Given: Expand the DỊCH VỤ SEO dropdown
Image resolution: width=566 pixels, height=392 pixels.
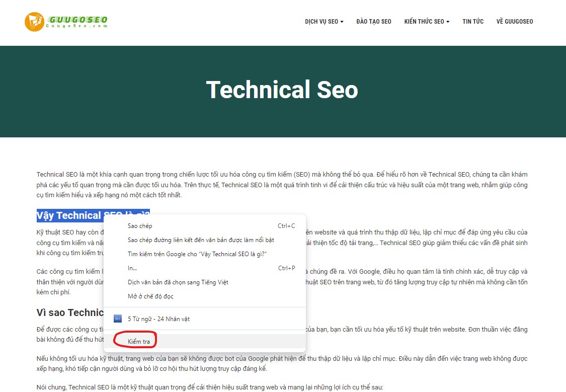Looking at the screenshot, I should pos(324,22).
